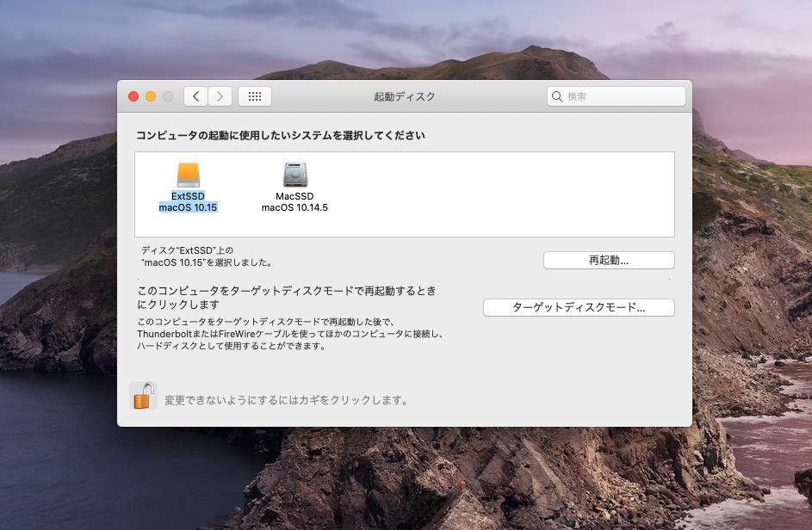
Task: Click the MacSSD name label
Action: [x=294, y=196]
